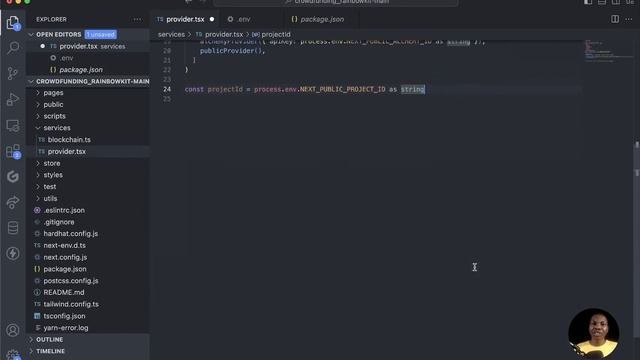Viewport: 640px width, 360px height.
Task: Open .gitignore file
Action: (59, 222)
